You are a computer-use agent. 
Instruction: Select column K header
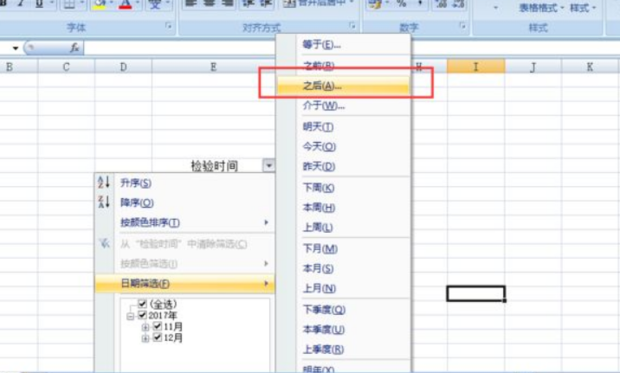(x=590, y=66)
